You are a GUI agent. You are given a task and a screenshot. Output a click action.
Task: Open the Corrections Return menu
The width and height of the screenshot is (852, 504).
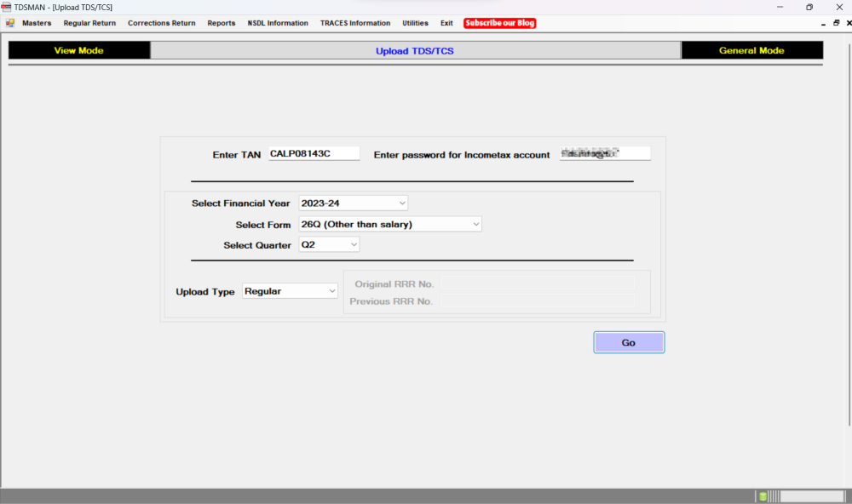click(161, 23)
